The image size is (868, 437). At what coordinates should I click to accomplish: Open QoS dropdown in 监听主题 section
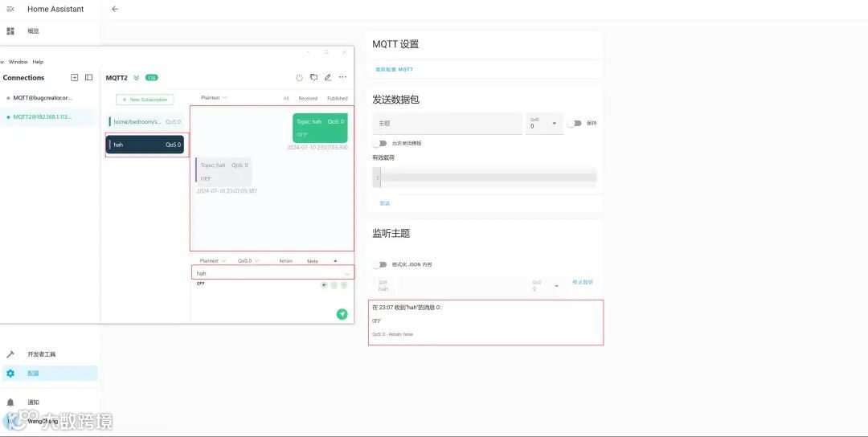545,285
